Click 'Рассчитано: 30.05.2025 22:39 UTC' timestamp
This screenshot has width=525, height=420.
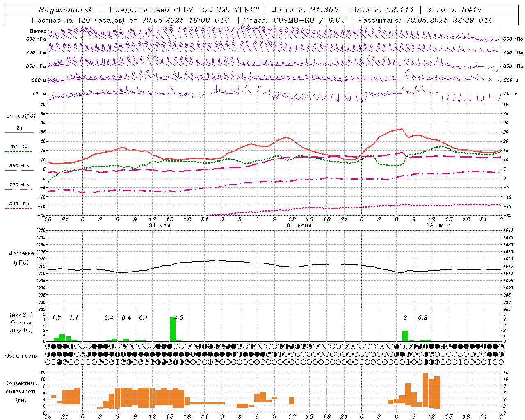coord(426,20)
